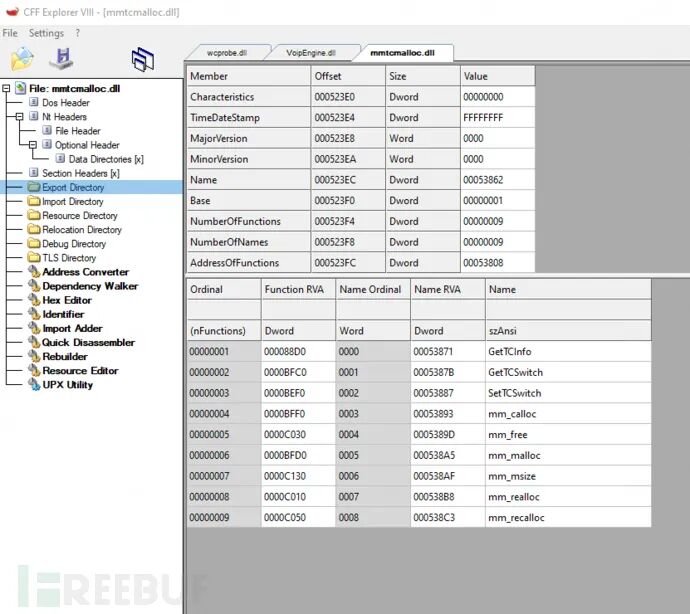Click the Export Directory folder icon
Viewport: 690px width, 614px height.
pyautogui.click(x=34, y=187)
